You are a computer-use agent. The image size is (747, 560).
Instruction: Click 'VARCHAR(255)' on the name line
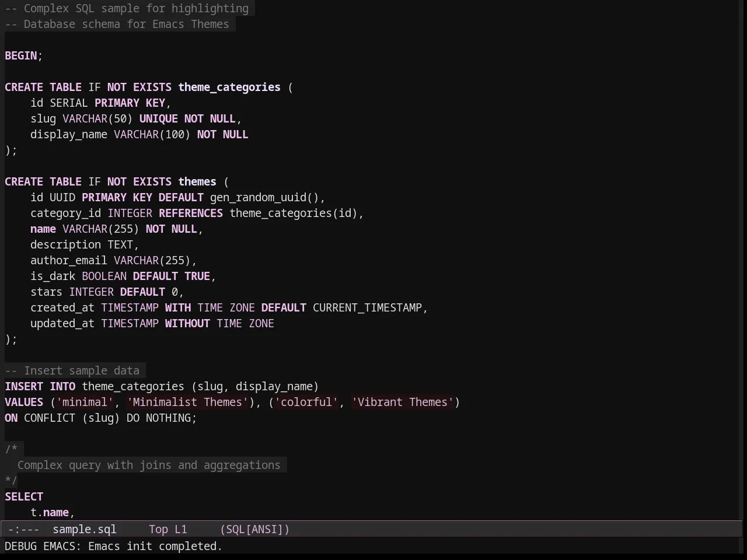[x=101, y=229]
